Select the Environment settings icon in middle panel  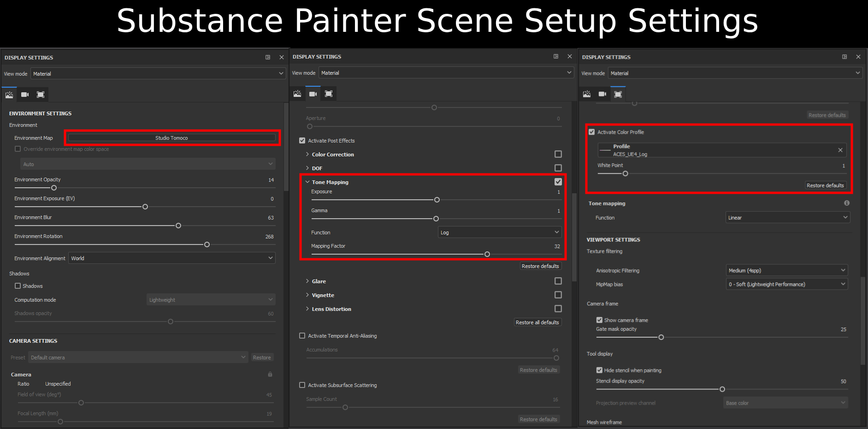coord(297,93)
